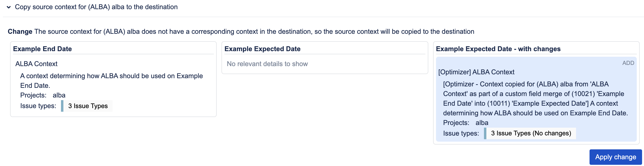The width and height of the screenshot is (644, 166).
Task: Expand '3 Issue Types (No changes)' in the changes panel
Action: pos(530,133)
